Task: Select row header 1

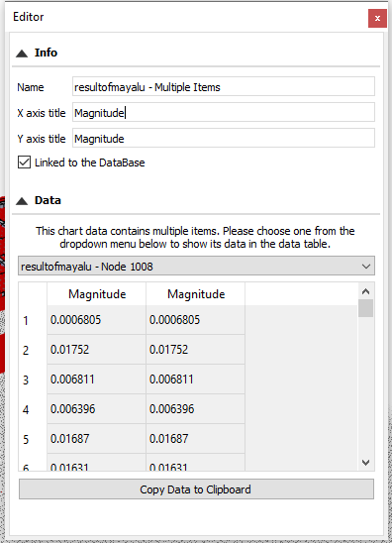Action: [33, 320]
